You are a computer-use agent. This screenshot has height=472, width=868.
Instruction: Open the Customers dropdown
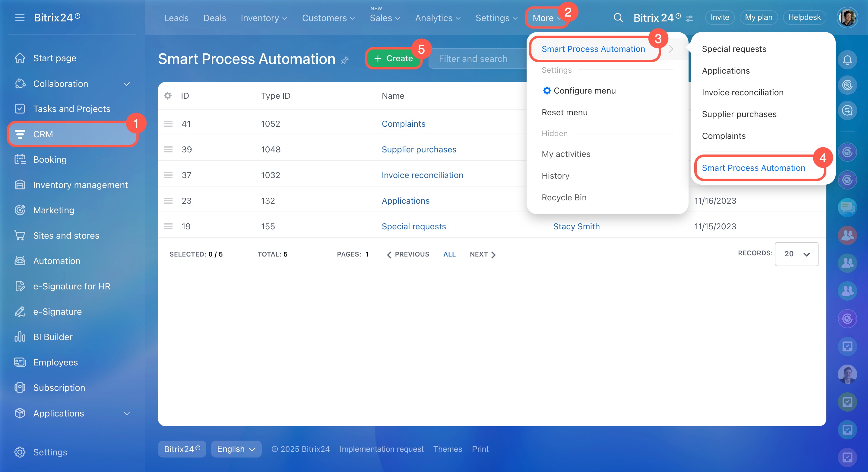(x=328, y=18)
